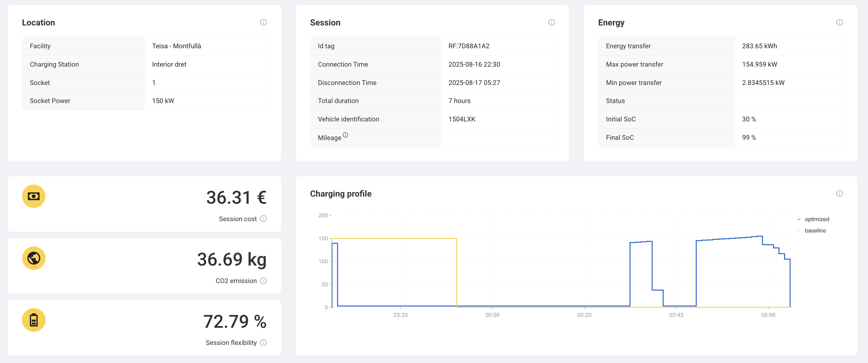The width and height of the screenshot is (868, 363).
Task: Click the info icon beside Mileage
Action: 345,135
